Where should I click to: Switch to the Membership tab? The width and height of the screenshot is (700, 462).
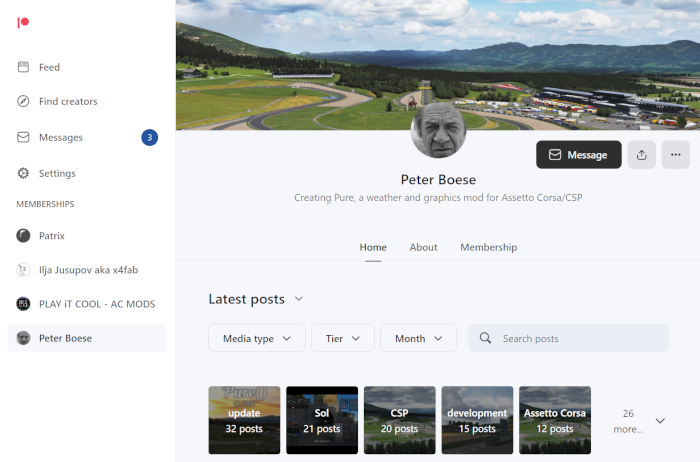pyautogui.click(x=489, y=247)
